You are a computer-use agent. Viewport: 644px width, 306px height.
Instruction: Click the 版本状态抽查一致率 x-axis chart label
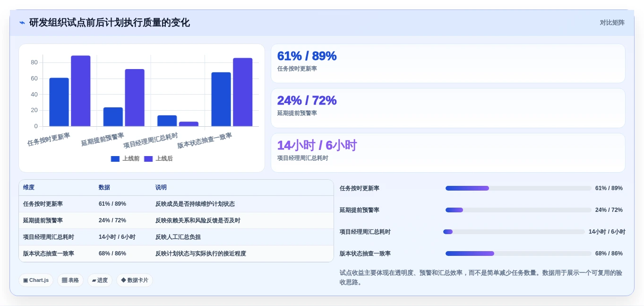point(205,140)
